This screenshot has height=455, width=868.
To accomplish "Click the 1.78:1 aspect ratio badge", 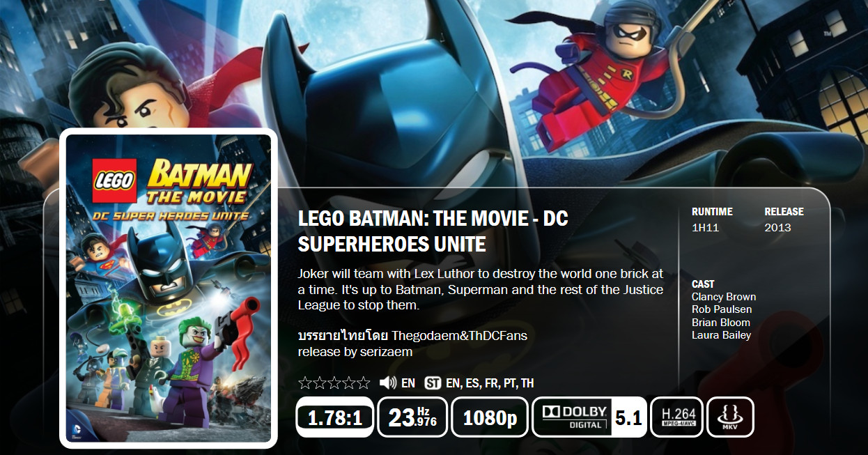I will point(335,417).
